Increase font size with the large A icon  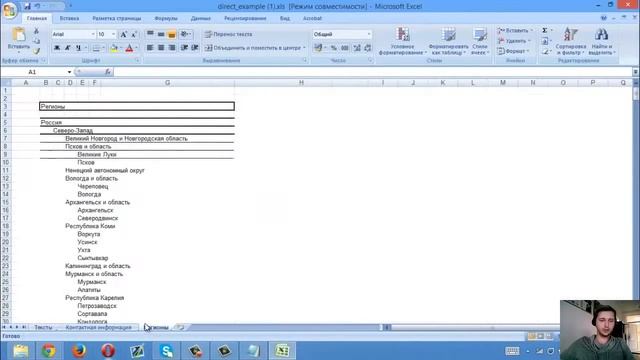tap(123, 34)
